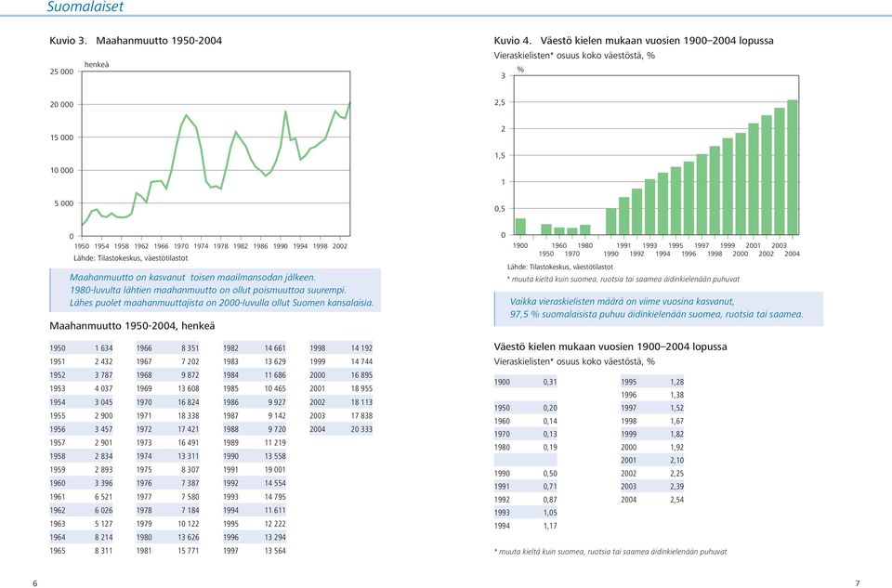
Task: Click 'Lähde: Tilastokeskus' under the bar chart
Action: click(x=560, y=267)
